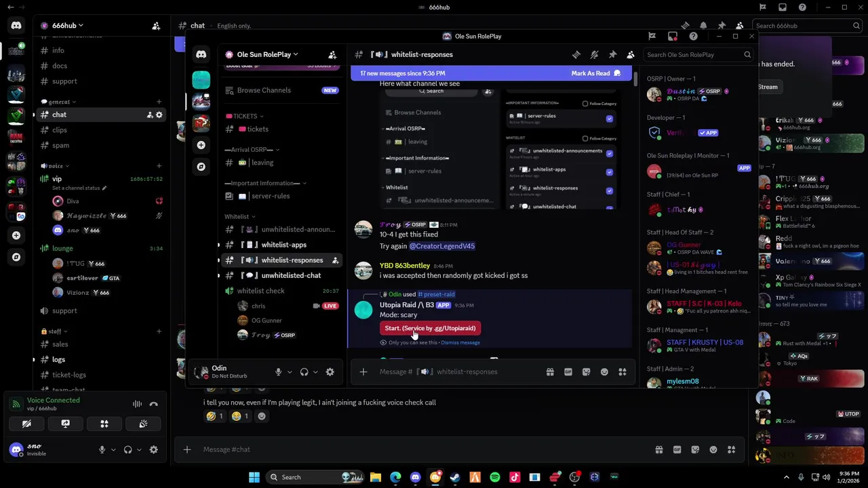868x488 pixels.
Task: Collapse the voice category in 666hub
Action: point(56,166)
